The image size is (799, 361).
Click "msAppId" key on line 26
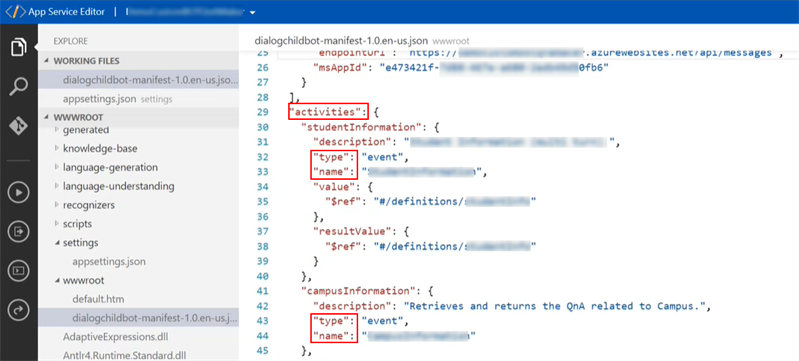click(x=340, y=67)
